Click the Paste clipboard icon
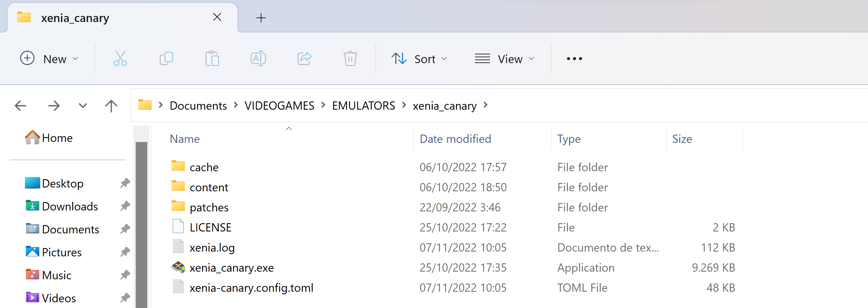The image size is (868, 308). click(x=212, y=58)
